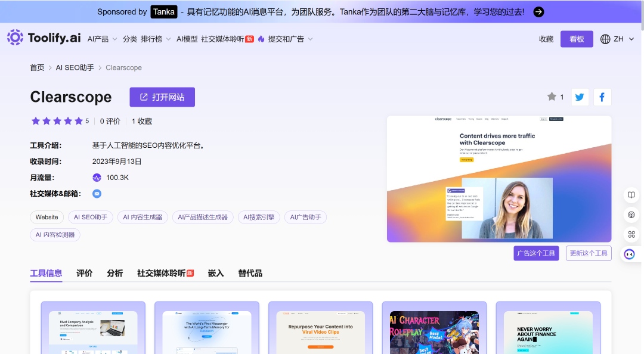The image size is (644, 354).
Task: Switch to the 分析 tab
Action: [114, 273]
